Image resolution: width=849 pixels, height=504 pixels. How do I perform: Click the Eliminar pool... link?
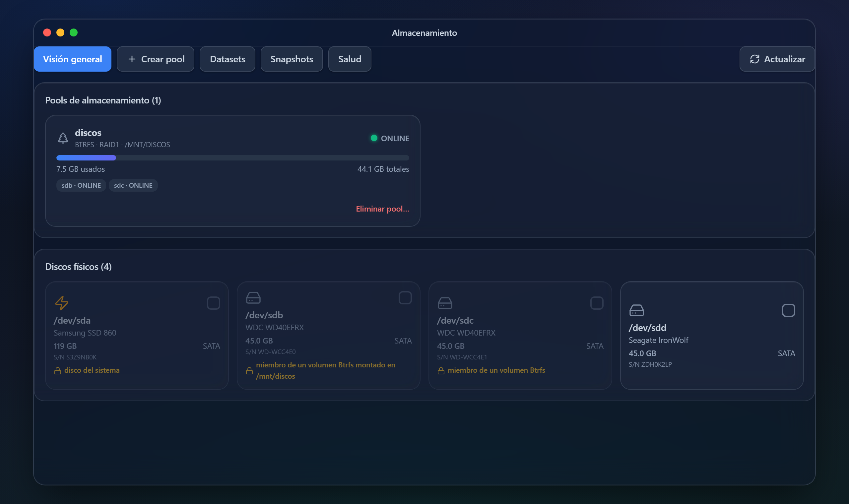[x=382, y=209]
